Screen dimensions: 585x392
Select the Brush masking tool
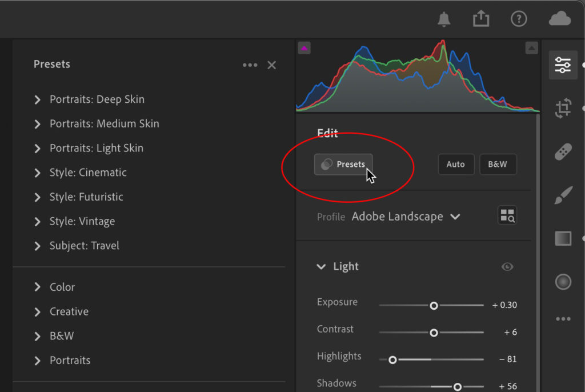click(563, 195)
